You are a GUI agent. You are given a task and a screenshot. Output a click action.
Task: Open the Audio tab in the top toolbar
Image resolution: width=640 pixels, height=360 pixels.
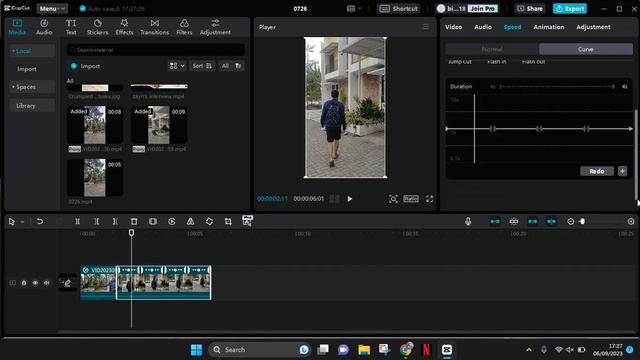[44, 27]
